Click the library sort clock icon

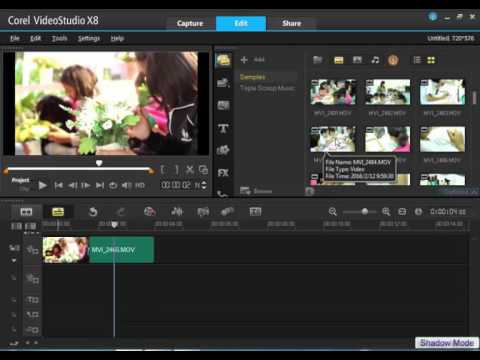tap(393, 60)
